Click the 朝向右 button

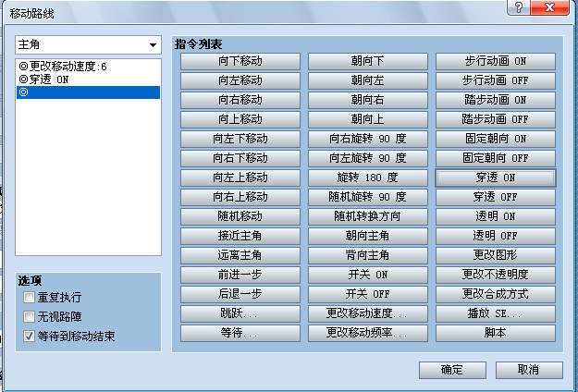pos(368,100)
